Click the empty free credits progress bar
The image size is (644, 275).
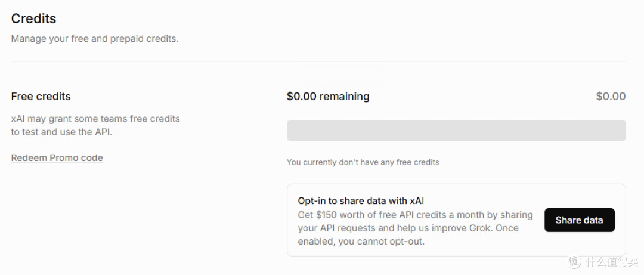(x=456, y=130)
